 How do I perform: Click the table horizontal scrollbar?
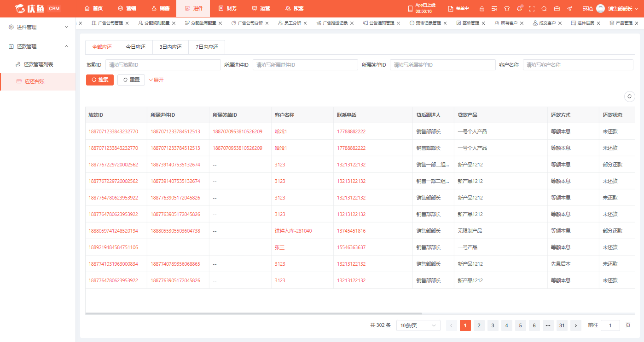point(254,314)
